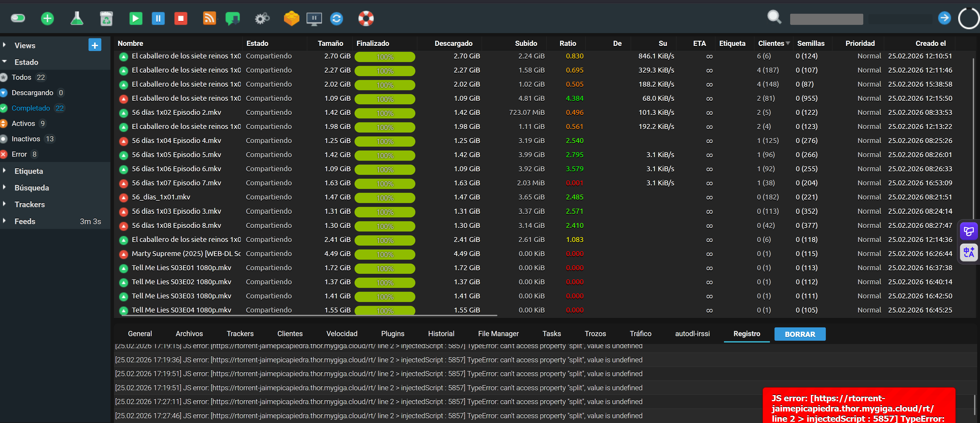Click the blue plus button beside Views
The width and height of the screenshot is (980, 423).
pyautogui.click(x=95, y=45)
